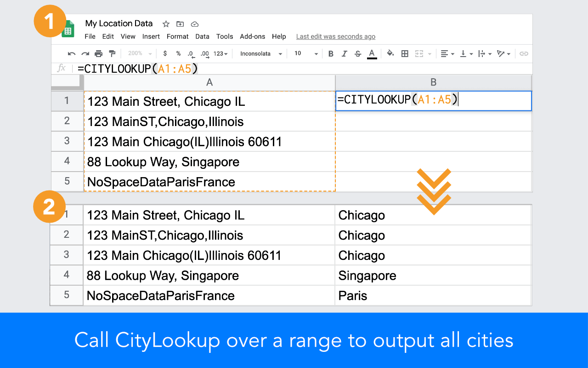Toggle bold formatting
This screenshot has width=588, height=368.
[331, 54]
